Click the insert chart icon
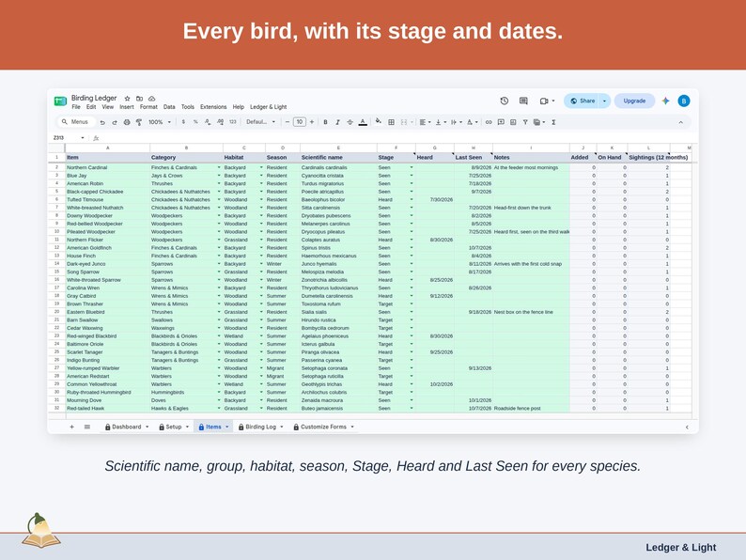Image resolution: width=746 pixels, height=560 pixels. tap(513, 122)
